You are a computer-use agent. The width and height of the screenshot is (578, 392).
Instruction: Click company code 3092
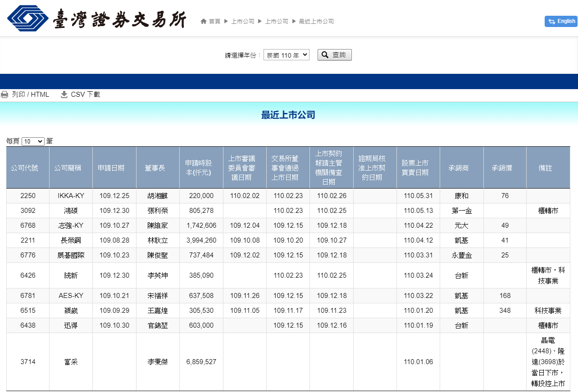click(28, 211)
